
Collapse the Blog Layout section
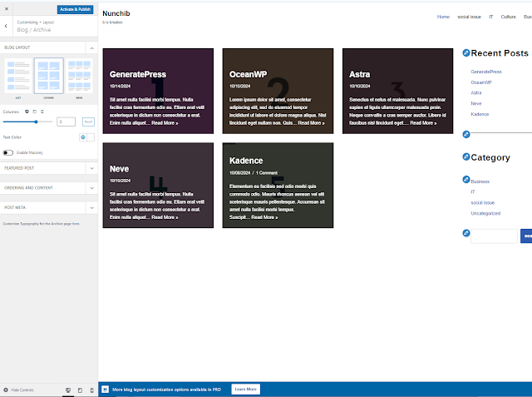92,48
